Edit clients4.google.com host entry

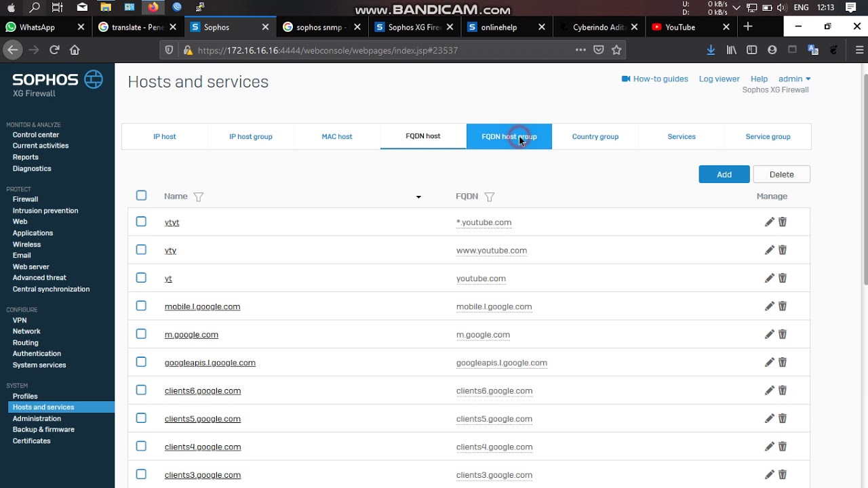pos(769,447)
